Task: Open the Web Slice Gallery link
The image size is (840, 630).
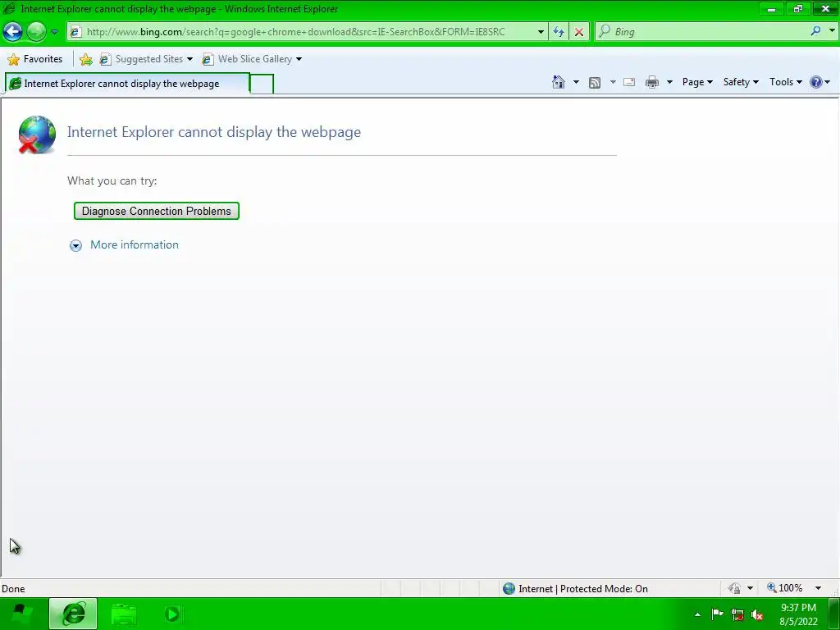Action: (248, 59)
